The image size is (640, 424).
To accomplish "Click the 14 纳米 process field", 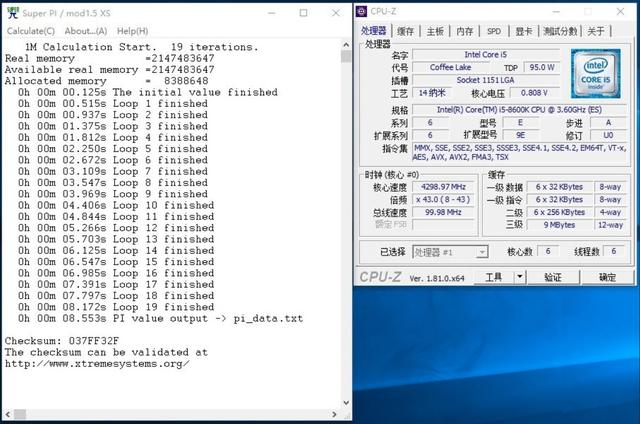I will pyautogui.click(x=431, y=93).
